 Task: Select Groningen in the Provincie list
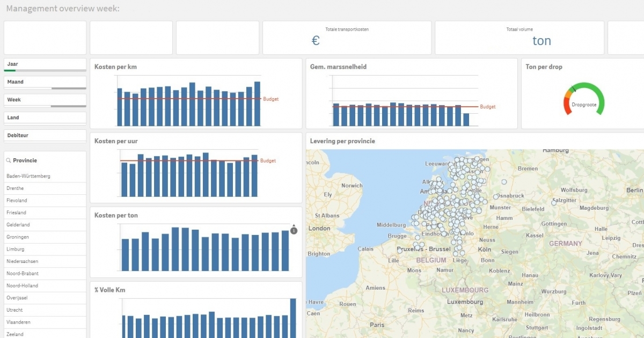click(45, 237)
